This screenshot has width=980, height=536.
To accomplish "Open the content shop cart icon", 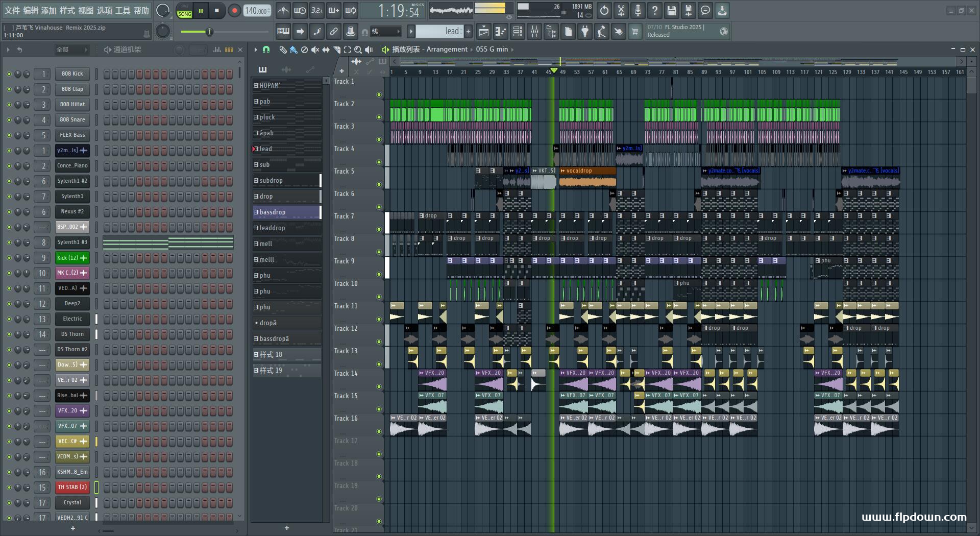I will click(635, 32).
